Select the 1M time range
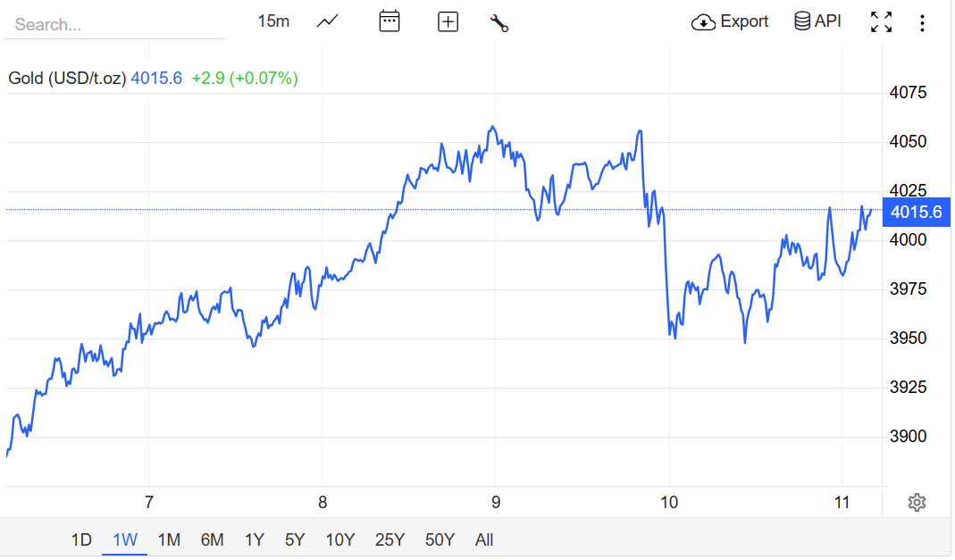Viewport: 955px width, 560px height. [169, 539]
